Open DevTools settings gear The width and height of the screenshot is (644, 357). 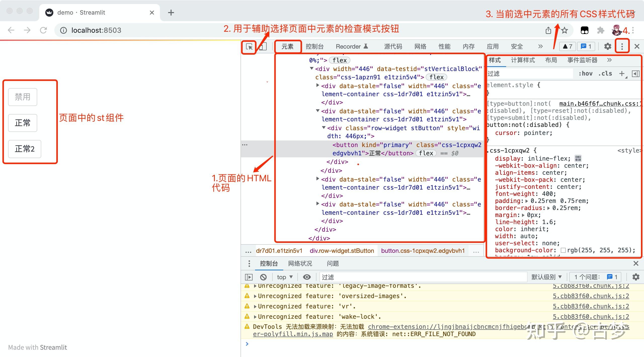(x=608, y=46)
